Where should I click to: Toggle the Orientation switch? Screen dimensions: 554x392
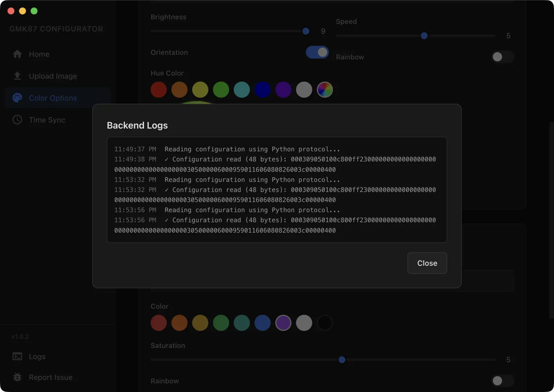(x=317, y=52)
